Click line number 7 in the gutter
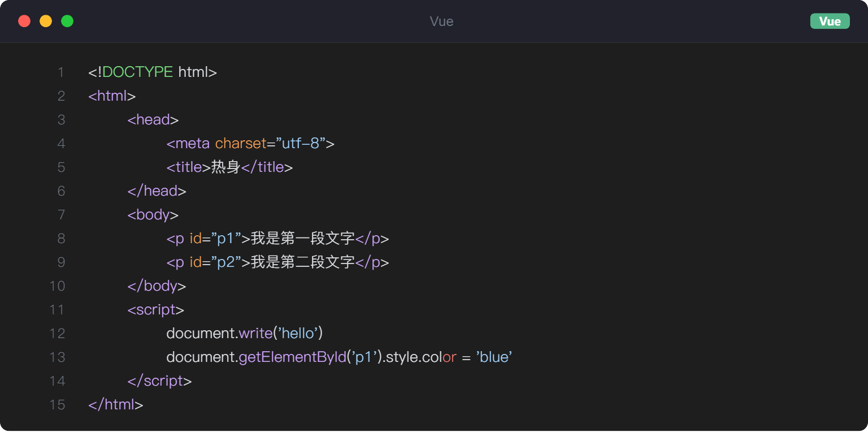The height and width of the screenshot is (432, 868). click(60, 215)
